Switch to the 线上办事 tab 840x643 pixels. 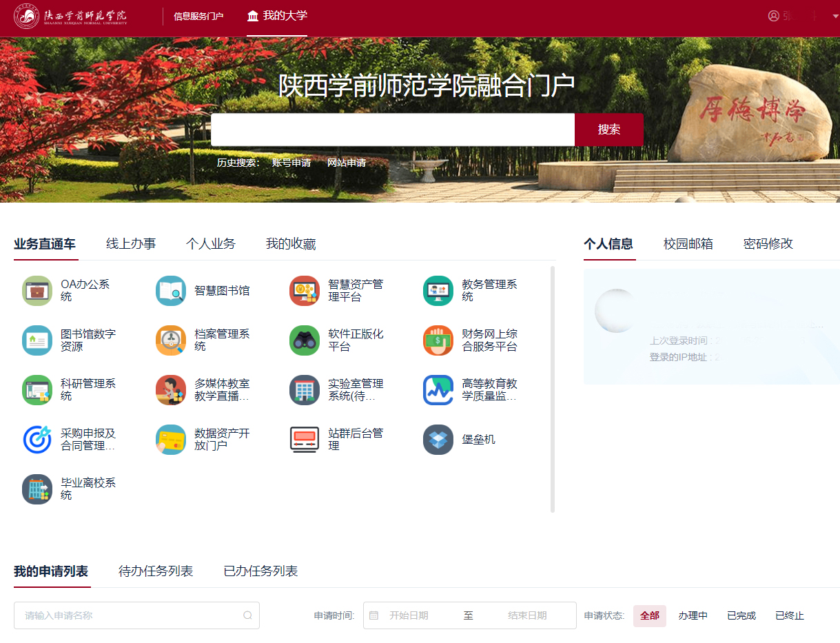click(x=131, y=244)
